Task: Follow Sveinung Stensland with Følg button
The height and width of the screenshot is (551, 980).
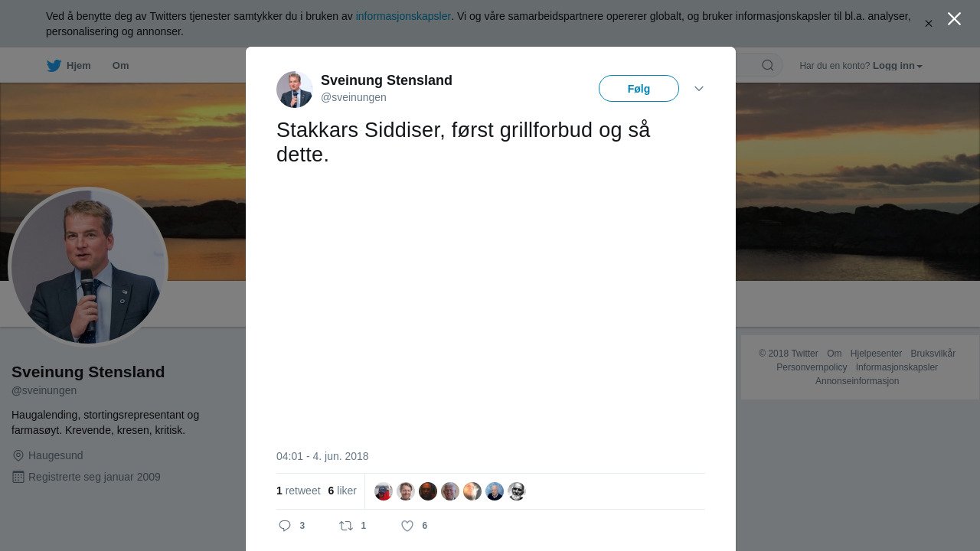Action: point(639,89)
